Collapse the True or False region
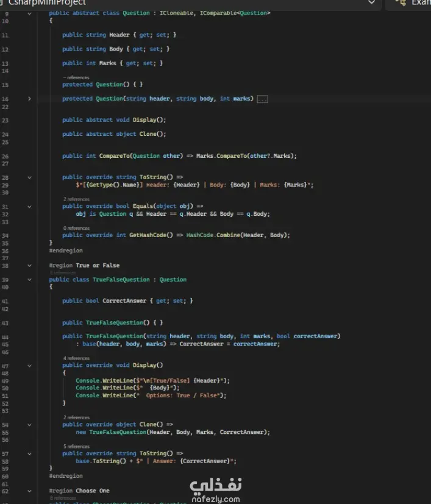Viewport: 431px width, 504px height. pyautogui.click(x=30, y=266)
